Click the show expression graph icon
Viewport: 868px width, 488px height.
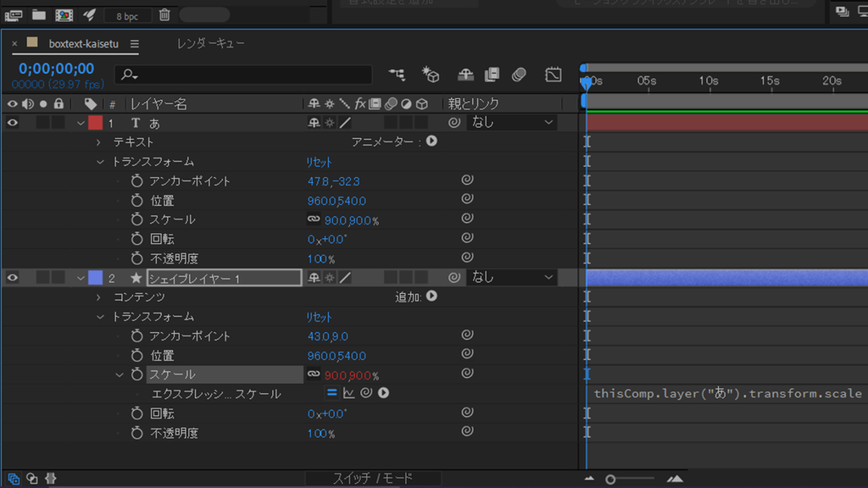pyautogui.click(x=348, y=393)
